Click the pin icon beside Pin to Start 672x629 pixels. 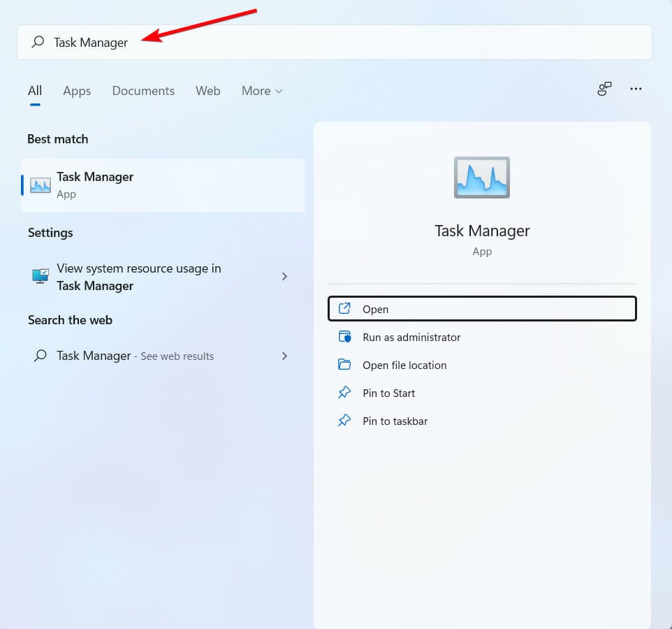(344, 392)
